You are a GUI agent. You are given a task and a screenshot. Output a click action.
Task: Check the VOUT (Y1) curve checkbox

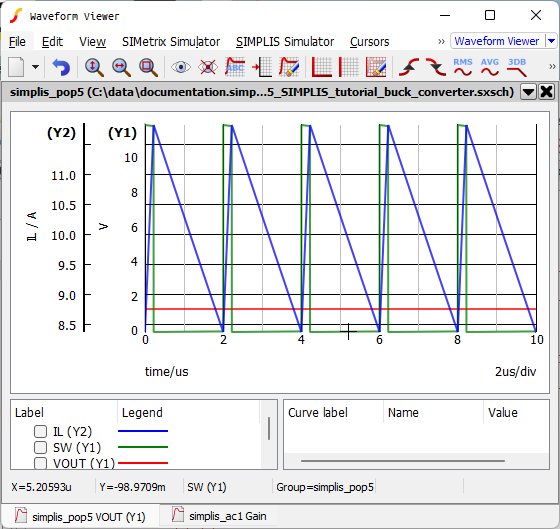[x=40, y=463]
